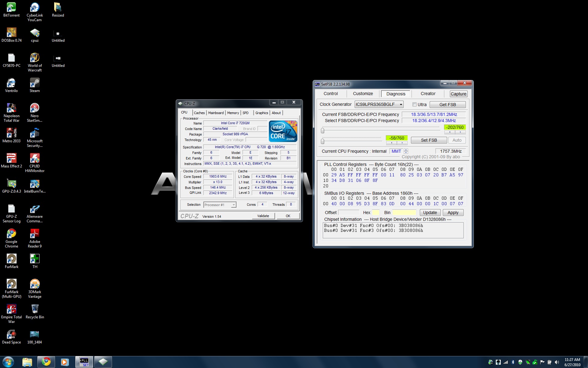Click the Get FSB button
This screenshot has height=368, width=588.
click(447, 105)
